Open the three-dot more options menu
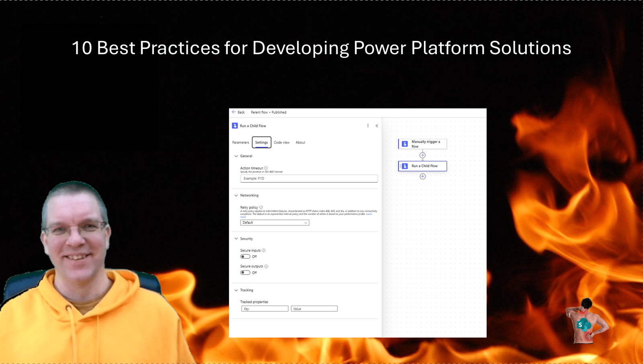Image resolution: width=643 pixels, height=364 pixels. click(368, 126)
